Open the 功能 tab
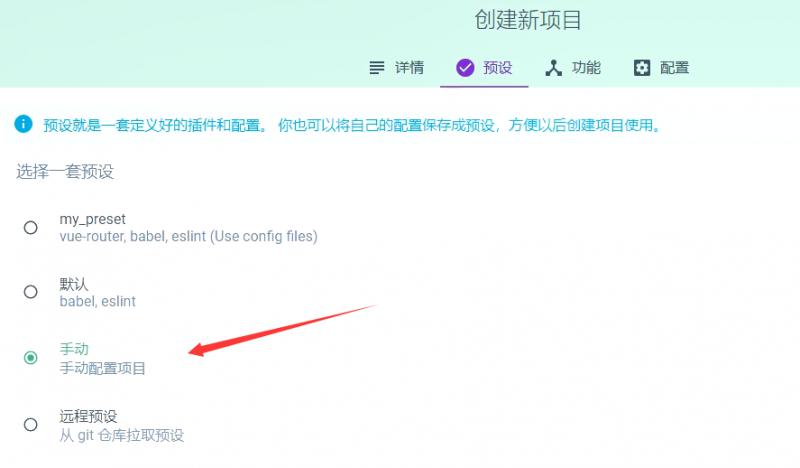This screenshot has width=800, height=468. pos(572,67)
